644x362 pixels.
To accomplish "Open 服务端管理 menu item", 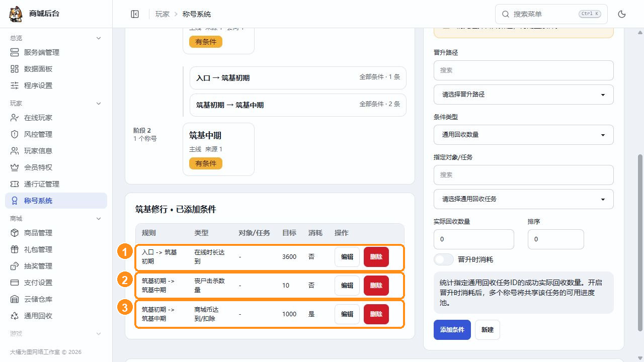I will click(x=56, y=52).
